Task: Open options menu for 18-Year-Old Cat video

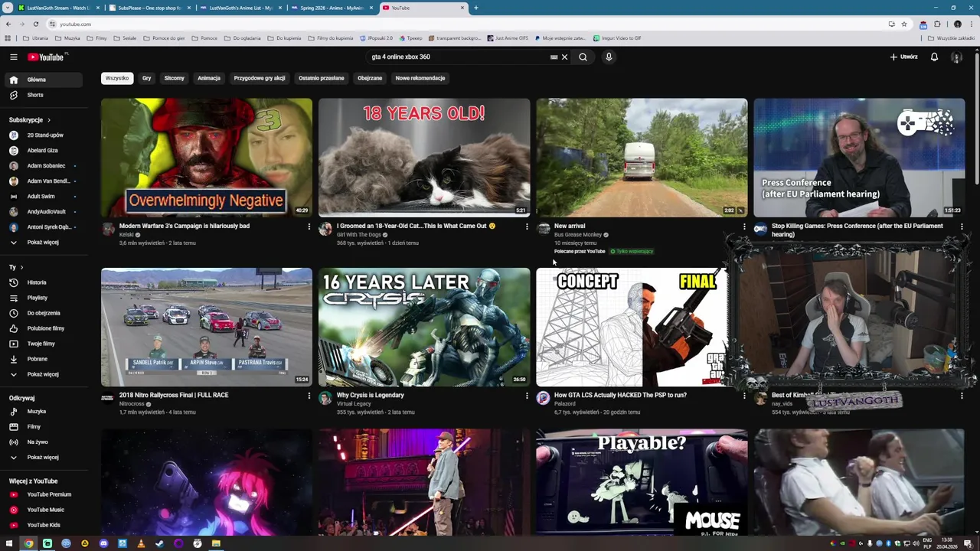Action: tap(526, 227)
